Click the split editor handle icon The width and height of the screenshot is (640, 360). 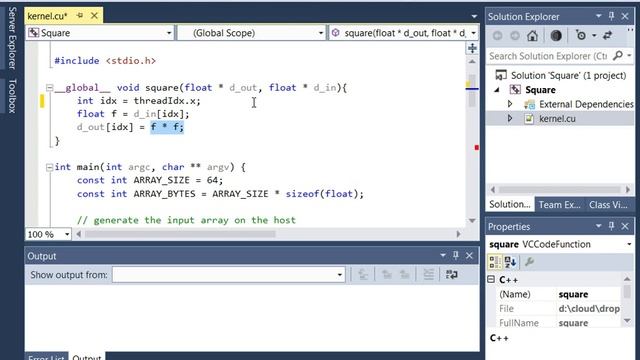(x=472, y=48)
